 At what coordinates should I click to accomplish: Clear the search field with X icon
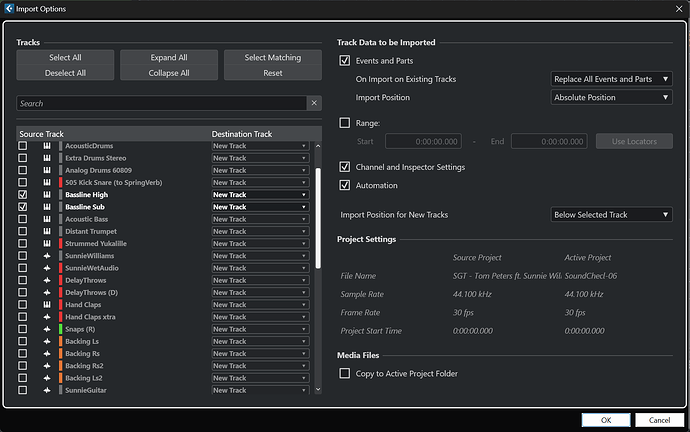coord(314,103)
